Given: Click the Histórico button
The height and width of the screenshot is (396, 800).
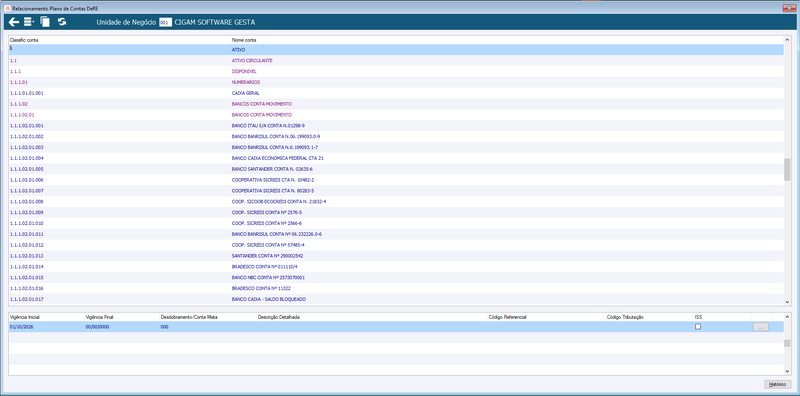Looking at the screenshot, I should pos(778,384).
